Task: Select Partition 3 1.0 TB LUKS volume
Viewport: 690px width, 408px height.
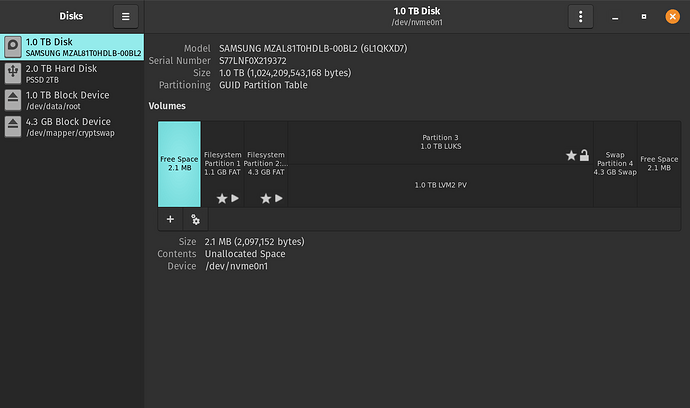Action: coord(440,142)
